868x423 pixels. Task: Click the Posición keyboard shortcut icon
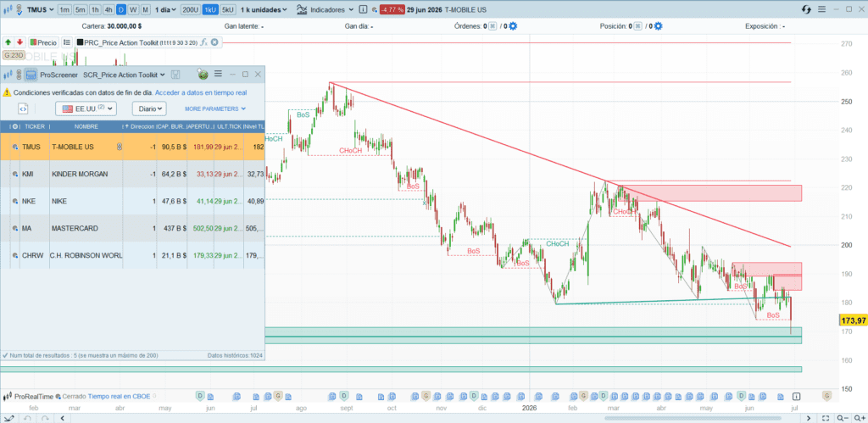point(637,26)
